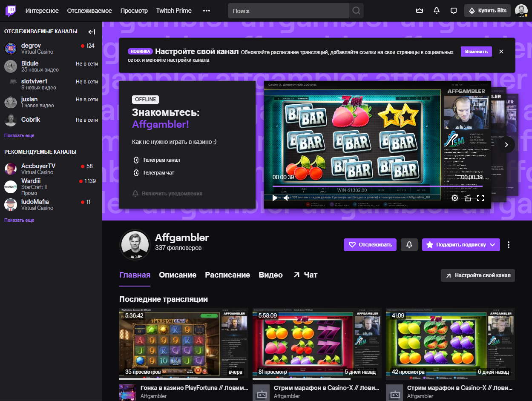Show more followed channels
This screenshot has height=401, width=532.
click(x=19, y=135)
